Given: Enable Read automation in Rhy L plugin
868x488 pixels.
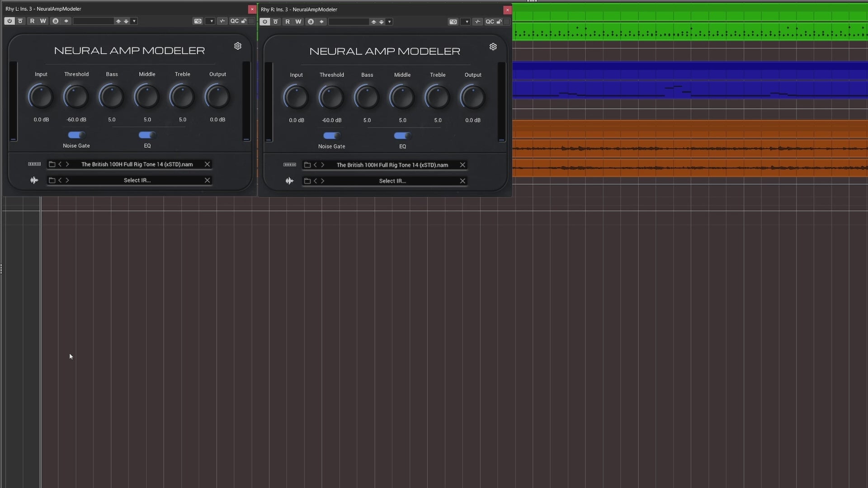Looking at the screenshot, I should pos(32,21).
